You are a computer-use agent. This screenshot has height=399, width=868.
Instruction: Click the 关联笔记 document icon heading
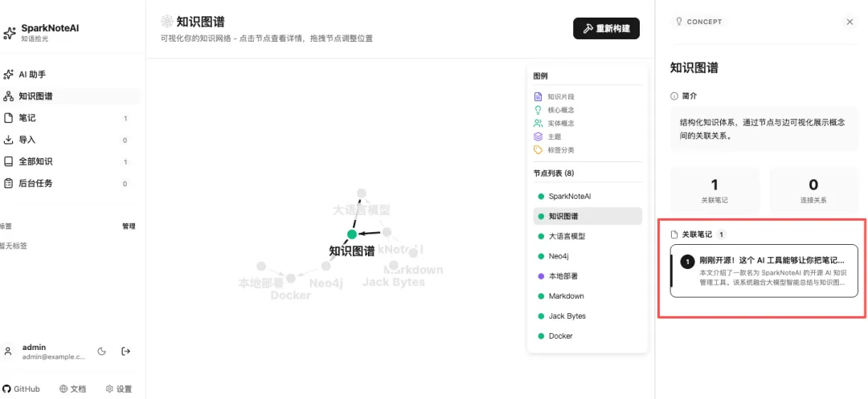(674, 234)
